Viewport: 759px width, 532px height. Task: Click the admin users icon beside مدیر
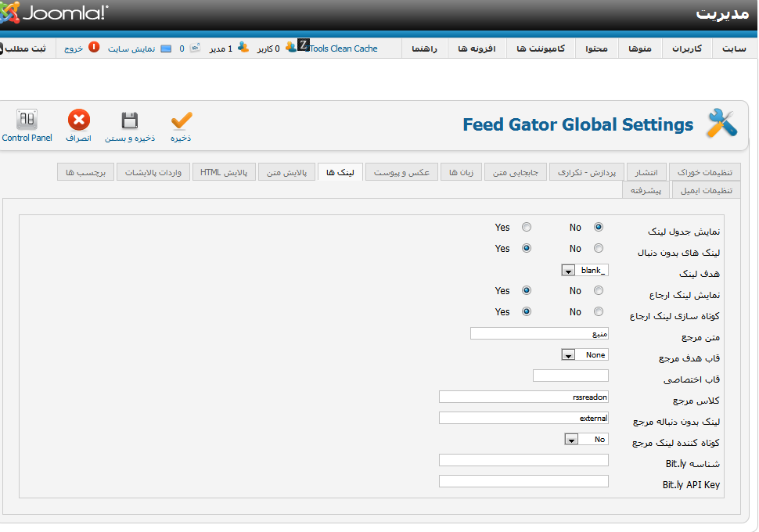[x=243, y=48]
